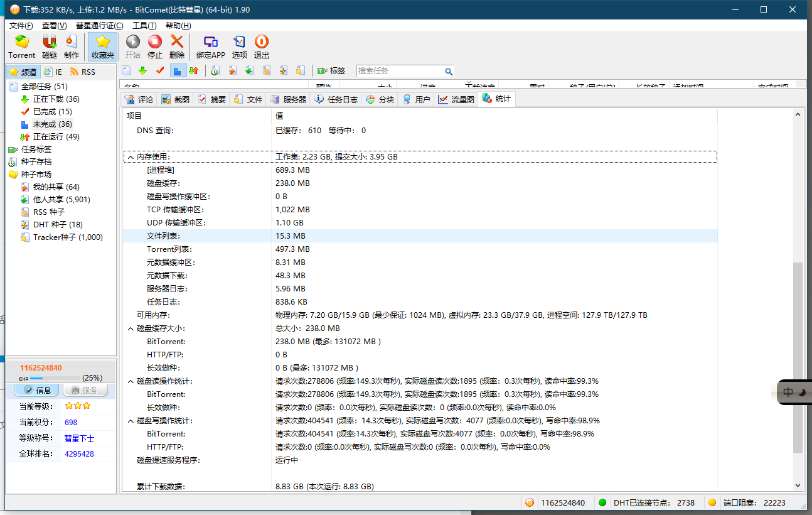The width and height of the screenshot is (812, 515).
Task: Open the 彗星通行证(C) menu
Action: (99, 26)
